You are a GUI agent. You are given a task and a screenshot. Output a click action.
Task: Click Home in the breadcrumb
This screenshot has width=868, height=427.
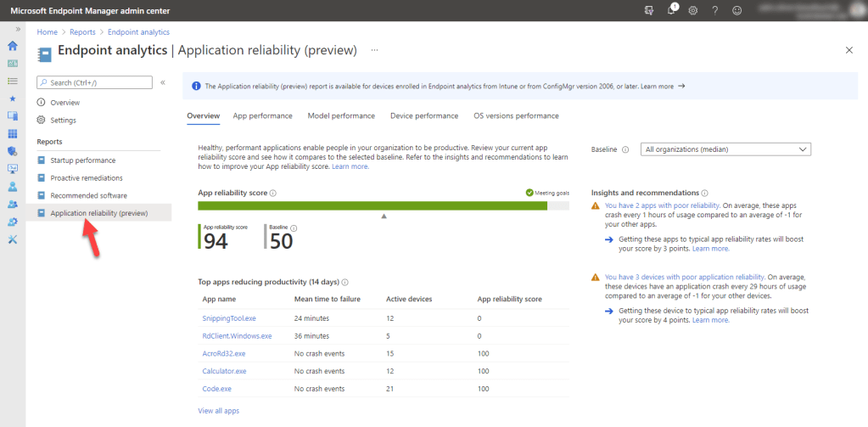click(x=47, y=32)
